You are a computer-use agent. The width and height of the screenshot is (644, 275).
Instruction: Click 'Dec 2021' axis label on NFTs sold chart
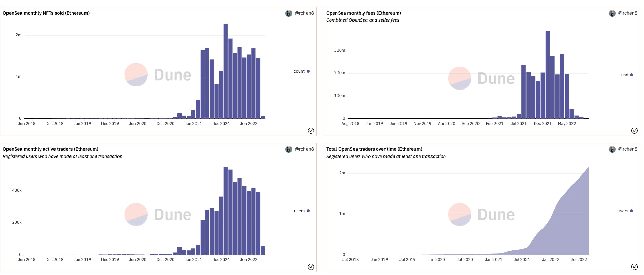221,124
